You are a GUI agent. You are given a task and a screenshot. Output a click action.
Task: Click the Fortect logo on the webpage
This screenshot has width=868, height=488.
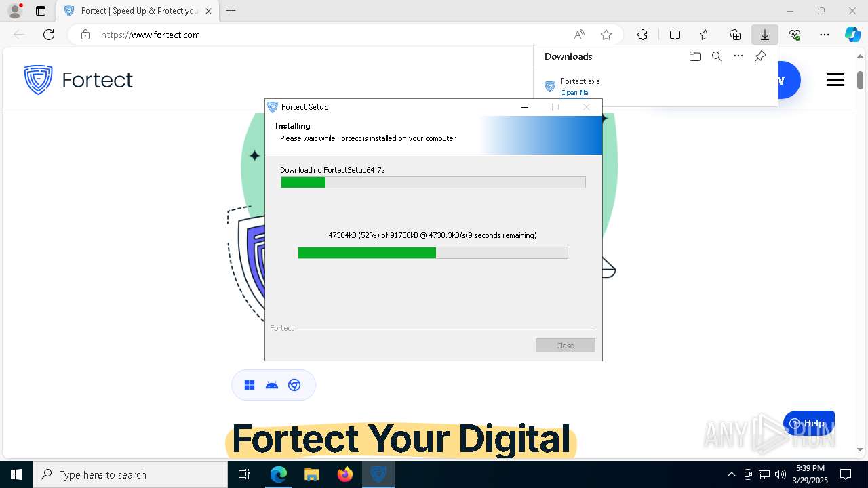[x=78, y=80]
